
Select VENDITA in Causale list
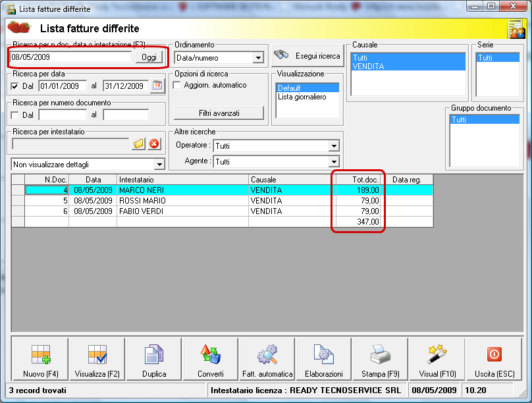click(x=408, y=66)
